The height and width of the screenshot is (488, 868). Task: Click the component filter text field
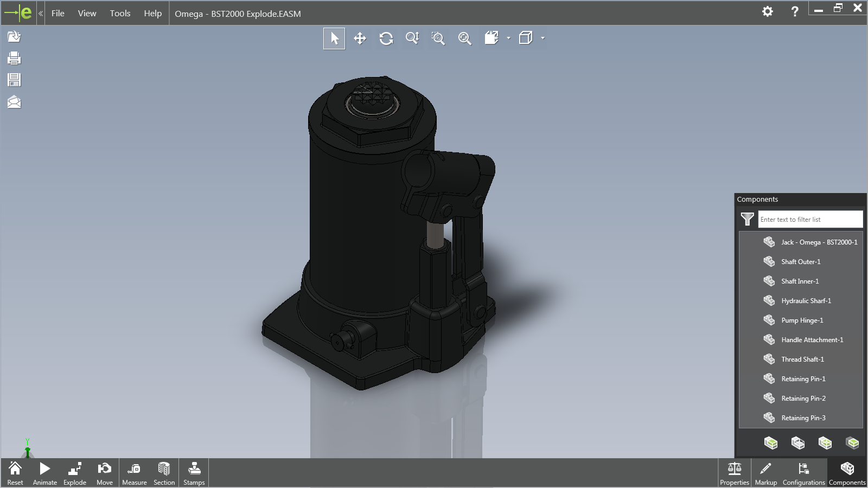coord(810,220)
